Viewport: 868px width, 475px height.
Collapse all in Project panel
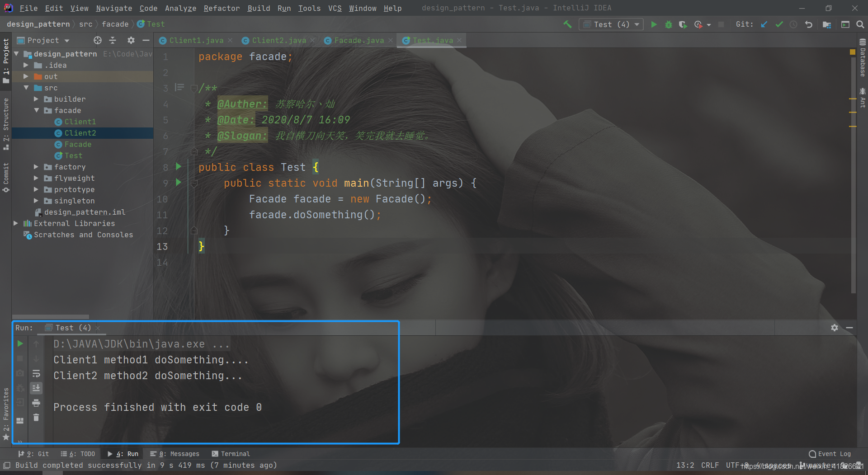click(113, 40)
